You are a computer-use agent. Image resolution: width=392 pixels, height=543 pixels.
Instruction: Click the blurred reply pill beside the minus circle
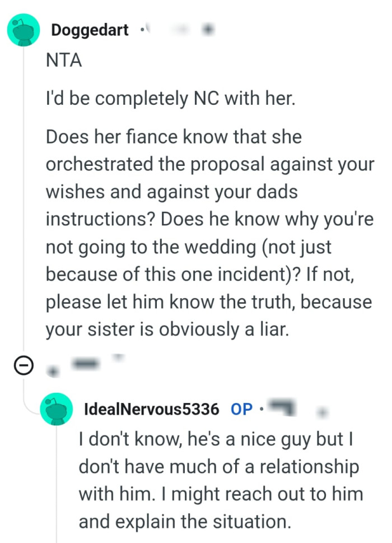pyautogui.click(x=84, y=364)
